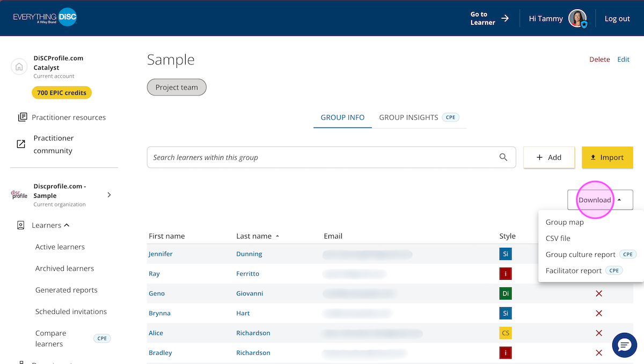This screenshot has width=644, height=364.
Task: Click the Style column header
Action: click(507, 236)
